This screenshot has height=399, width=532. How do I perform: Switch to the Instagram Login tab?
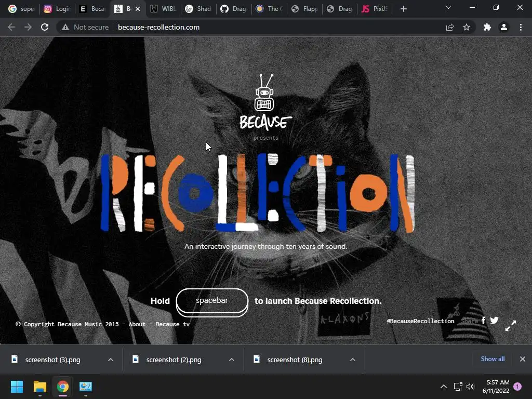coord(57,9)
